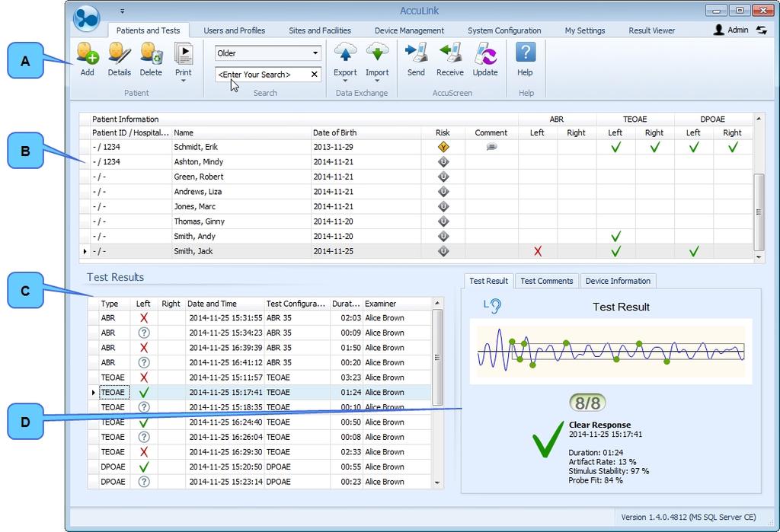The height and width of the screenshot is (532, 780).
Task: Open patient Details
Action: coord(120,54)
